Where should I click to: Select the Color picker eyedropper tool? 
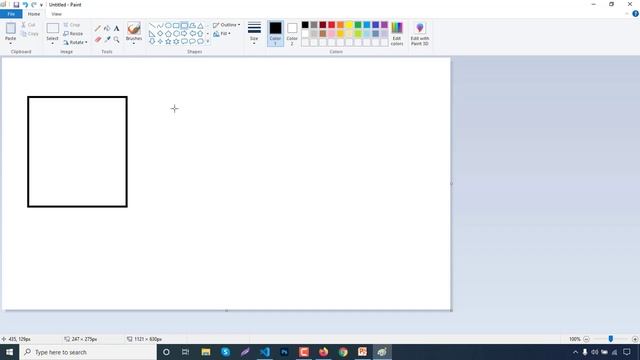point(107,39)
